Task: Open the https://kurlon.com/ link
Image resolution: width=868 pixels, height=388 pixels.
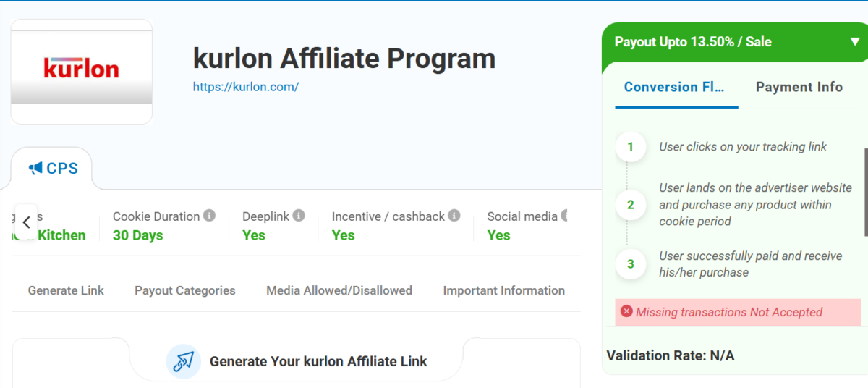Action: tap(246, 87)
